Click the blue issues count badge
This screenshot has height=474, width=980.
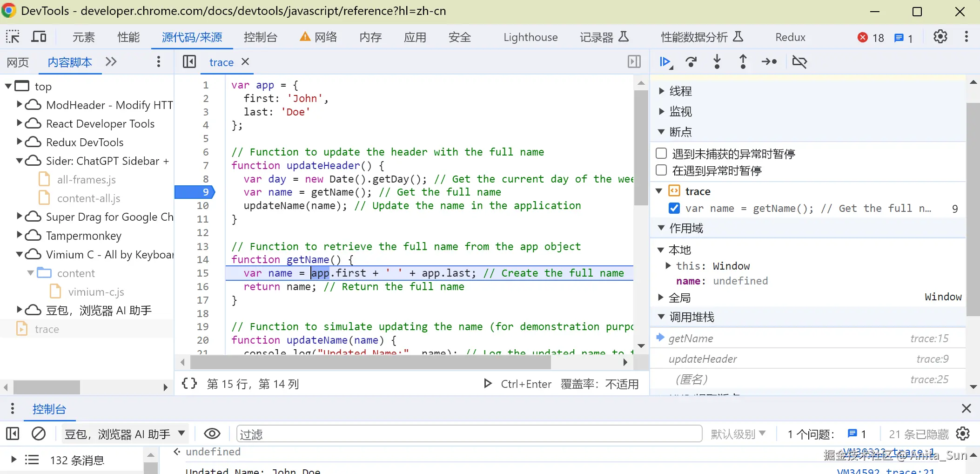[903, 38]
